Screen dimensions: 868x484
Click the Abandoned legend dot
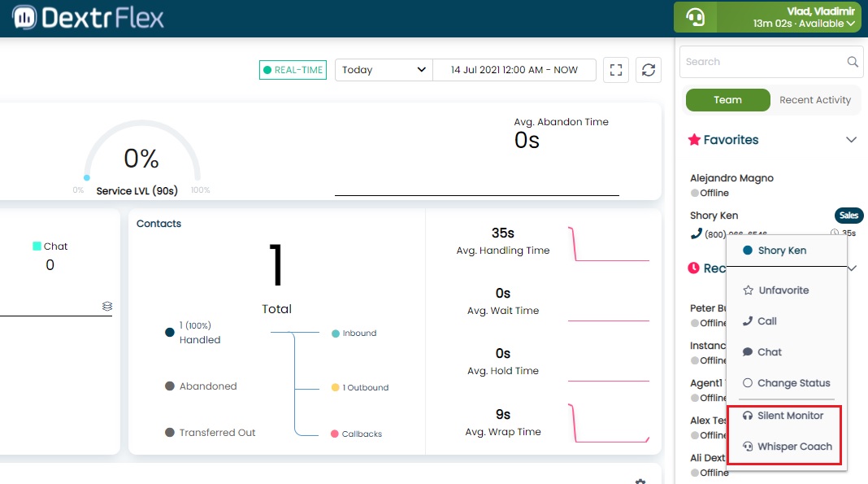coord(170,386)
